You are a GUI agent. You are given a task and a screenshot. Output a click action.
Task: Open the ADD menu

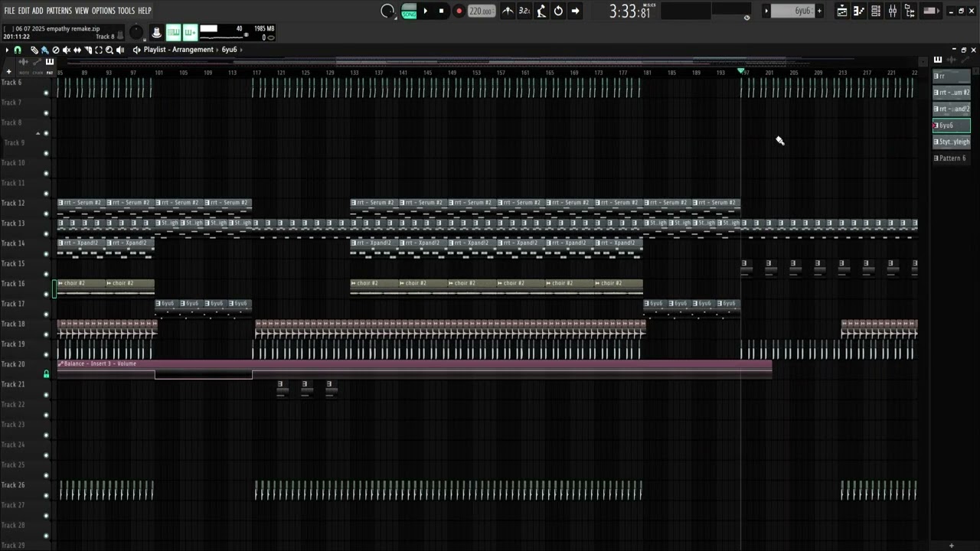coord(38,11)
